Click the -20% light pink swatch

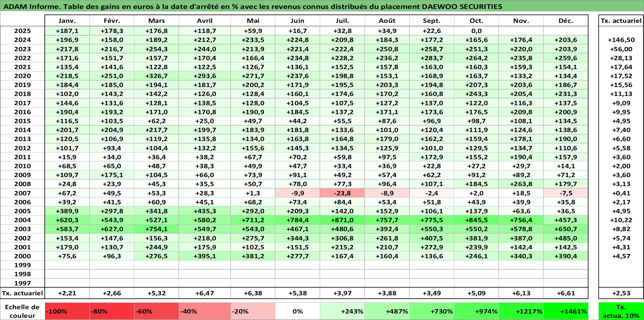coord(253,311)
